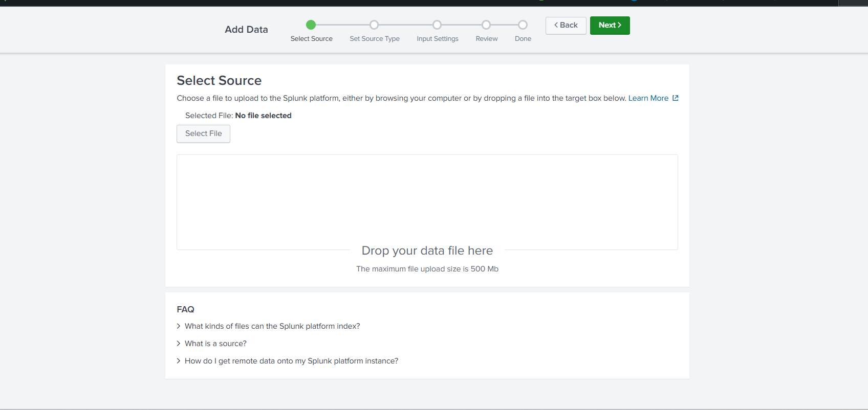868x410 pixels.
Task: Click the 'No file selected' text
Action: coord(263,116)
